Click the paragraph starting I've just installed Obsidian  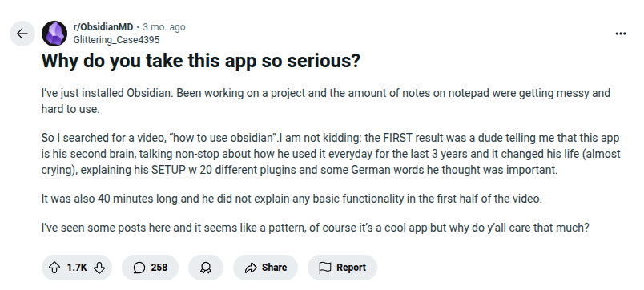coord(326,101)
